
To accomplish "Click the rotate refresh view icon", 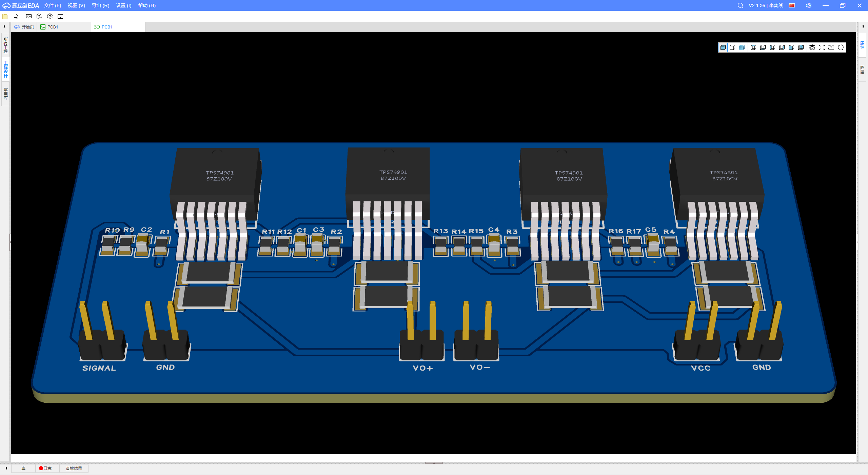I will pyautogui.click(x=841, y=47).
